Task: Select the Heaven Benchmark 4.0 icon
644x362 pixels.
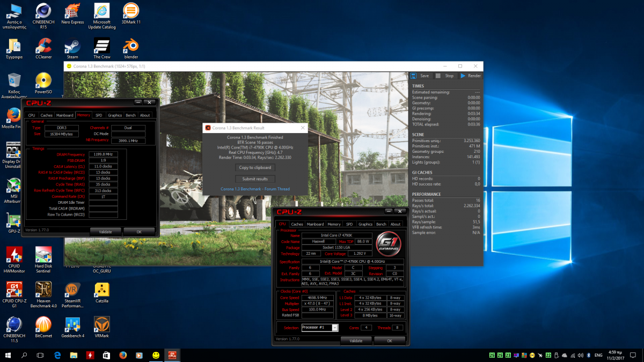Action: tap(43, 295)
